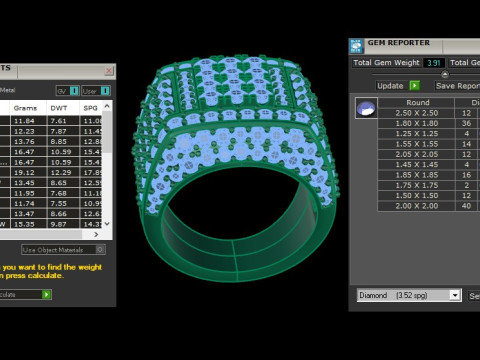Viewport: 480px width, 360px height.
Task: Select the 7.68 DWT cell
Action: point(63,193)
